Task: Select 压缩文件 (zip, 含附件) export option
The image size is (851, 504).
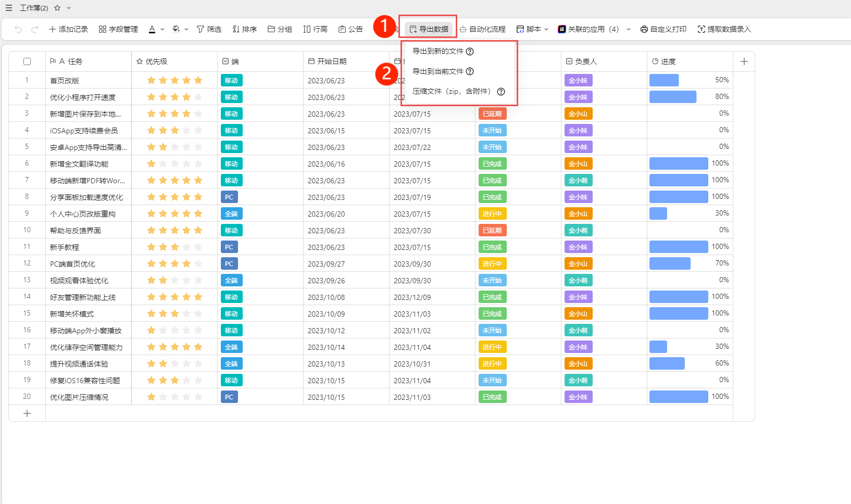Action: coord(451,91)
